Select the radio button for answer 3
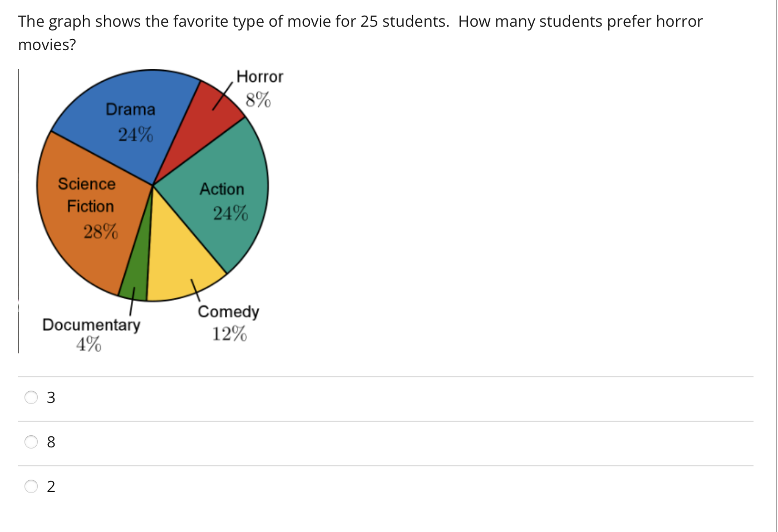 coord(31,397)
